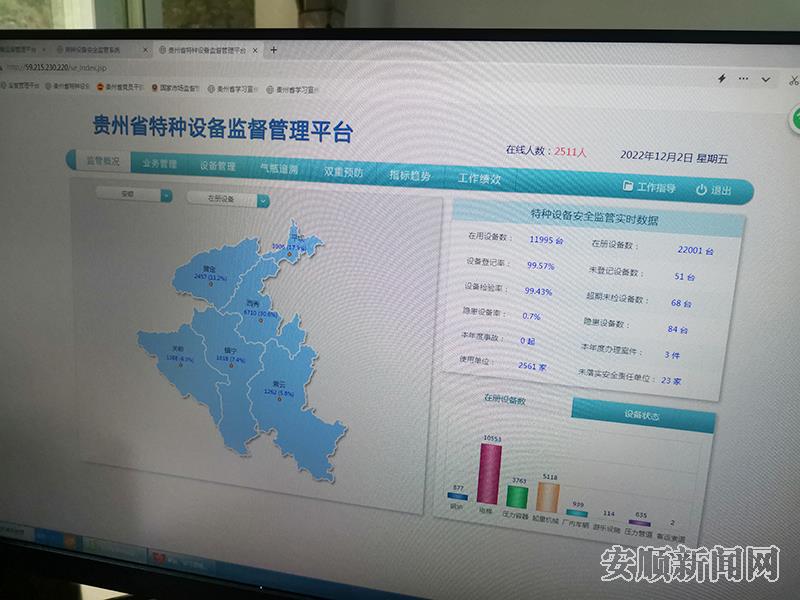Click the online count 2511人

point(570,152)
